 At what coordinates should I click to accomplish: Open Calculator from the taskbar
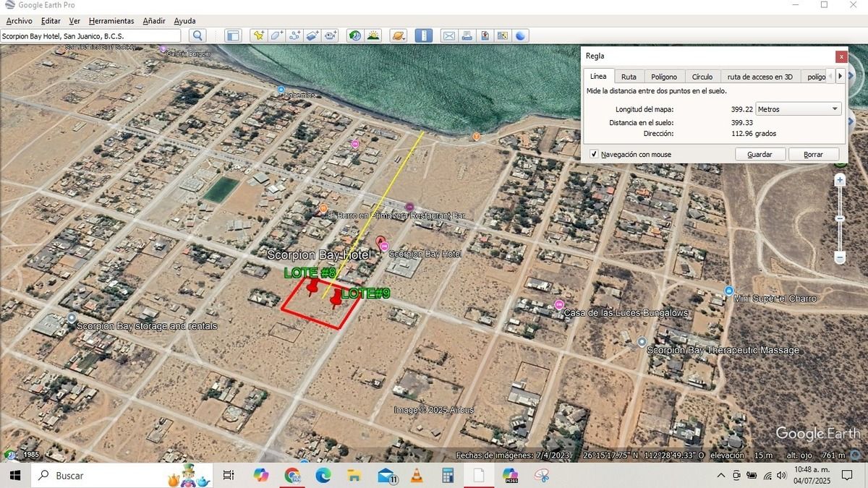448,475
